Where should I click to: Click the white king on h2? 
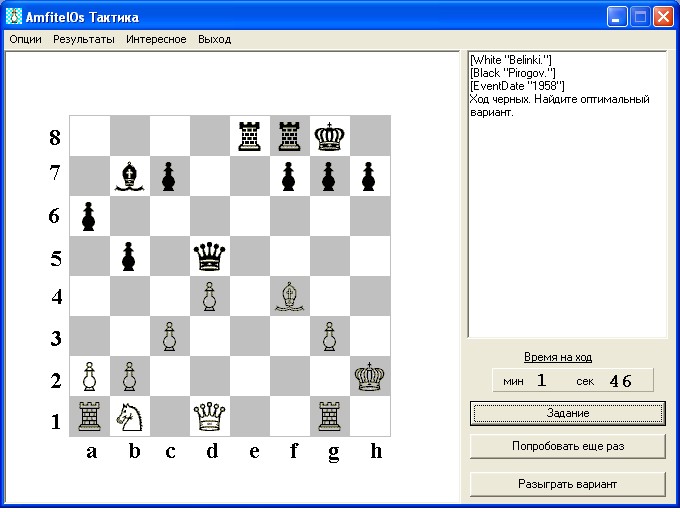[x=369, y=377]
